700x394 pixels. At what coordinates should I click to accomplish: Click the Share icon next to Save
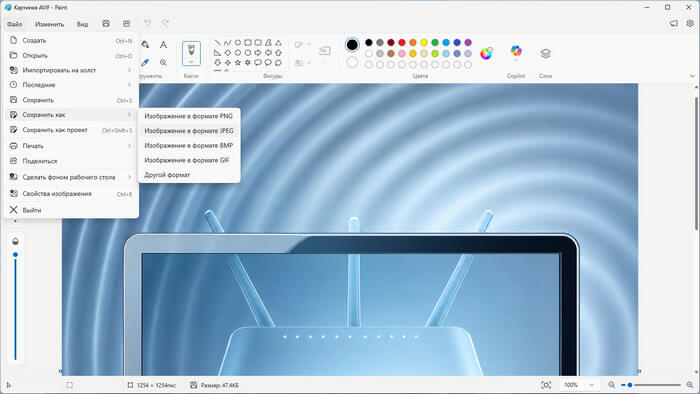coord(127,24)
